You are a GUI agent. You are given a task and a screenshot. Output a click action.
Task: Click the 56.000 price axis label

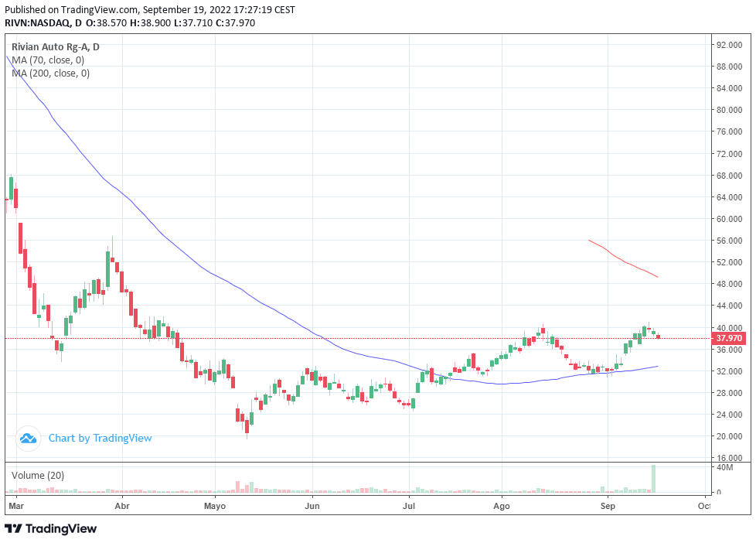coord(729,241)
